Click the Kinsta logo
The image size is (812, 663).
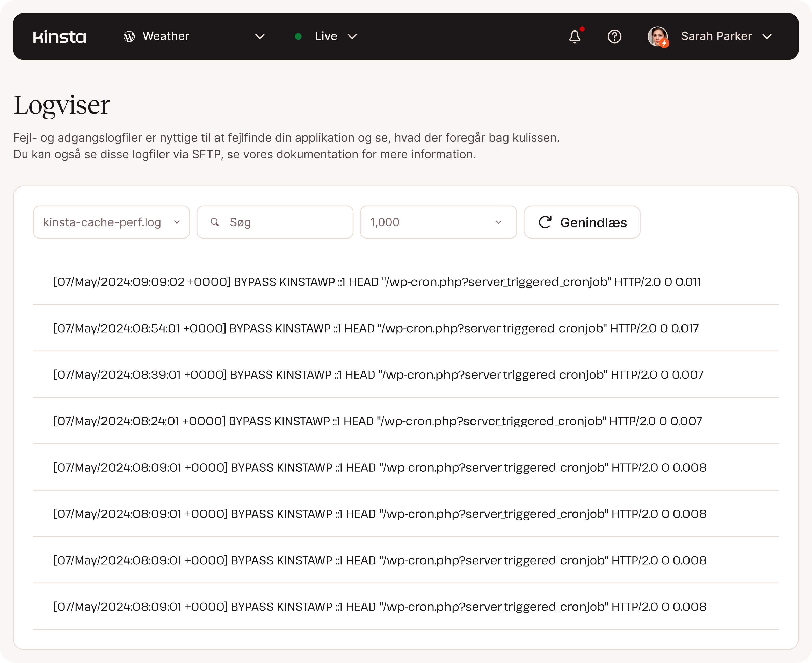[x=60, y=37]
